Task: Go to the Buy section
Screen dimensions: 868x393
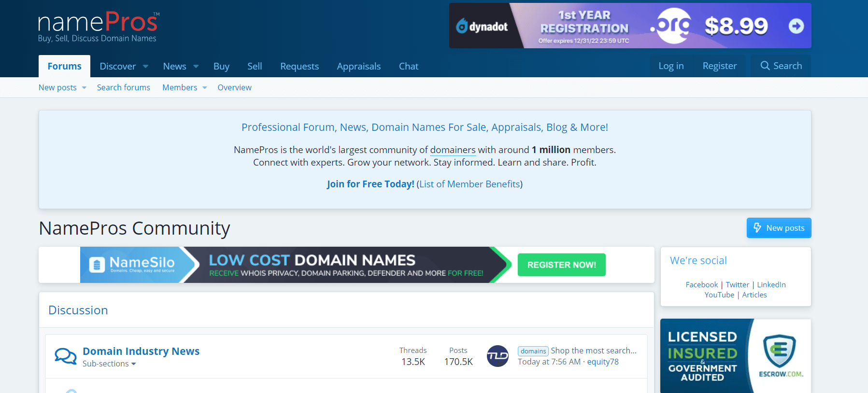Action: (221, 66)
